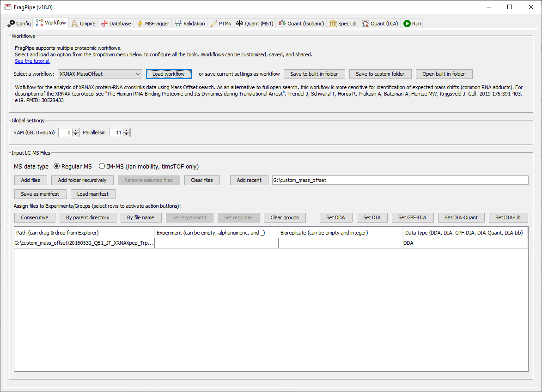
Task: Click Add folder recursively
Action: pyautogui.click(x=82, y=180)
